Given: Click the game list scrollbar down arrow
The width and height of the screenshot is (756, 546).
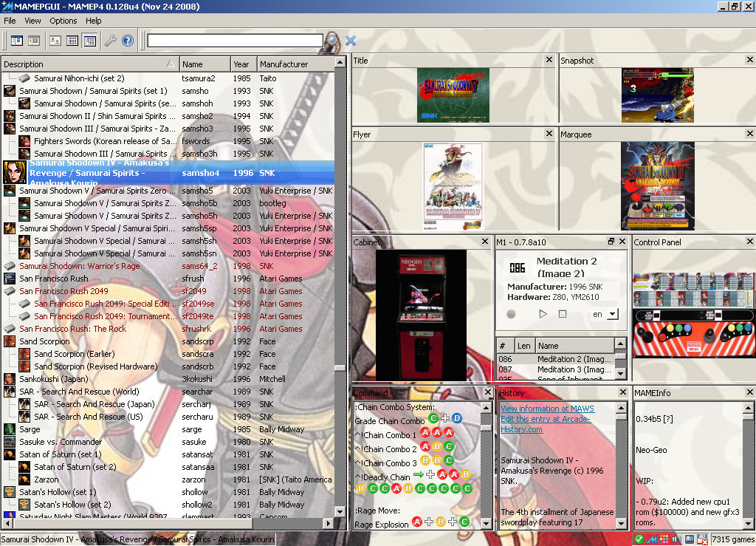Looking at the screenshot, I should 340,511.
